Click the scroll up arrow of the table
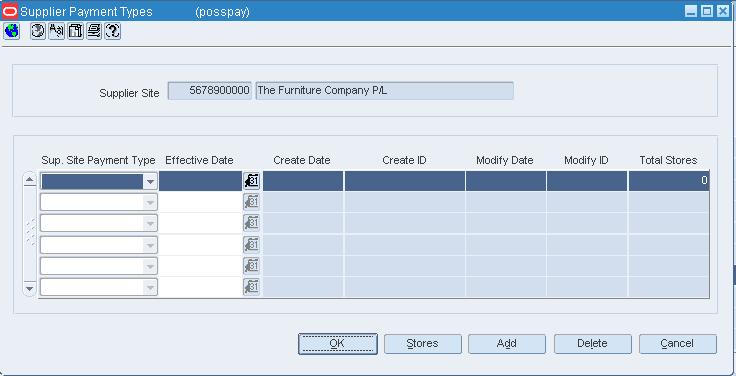This screenshot has width=736, height=376. coord(30,180)
